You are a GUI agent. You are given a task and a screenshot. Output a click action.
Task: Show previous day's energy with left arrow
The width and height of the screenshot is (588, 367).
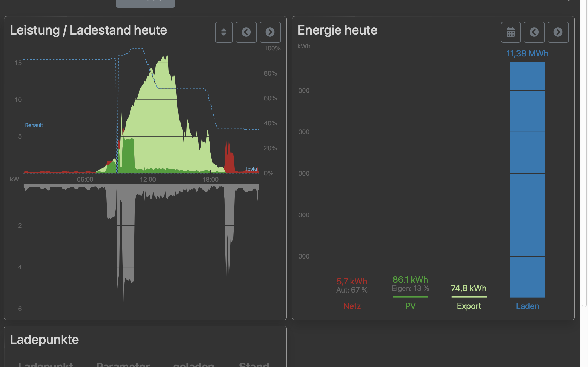tap(534, 32)
